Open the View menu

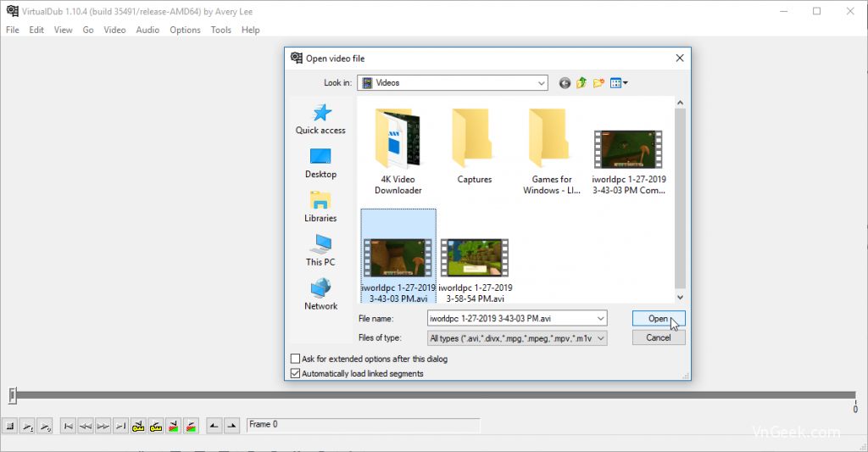[63, 30]
